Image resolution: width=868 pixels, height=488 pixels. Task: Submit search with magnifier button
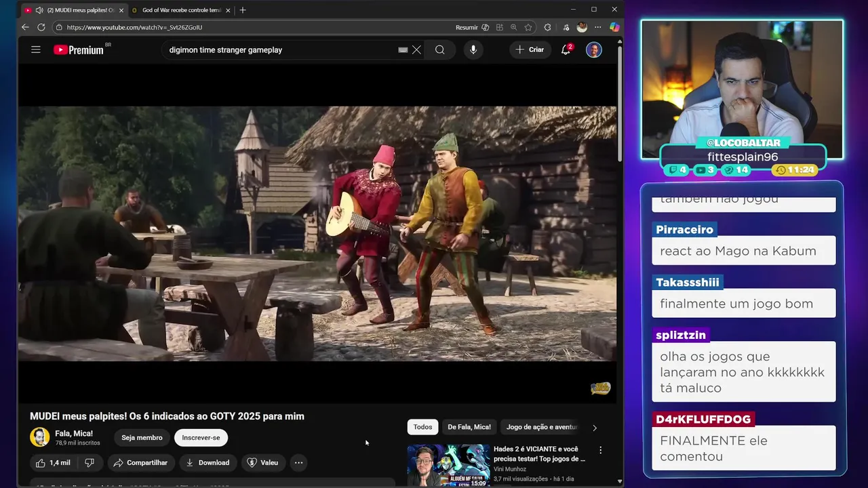440,49
